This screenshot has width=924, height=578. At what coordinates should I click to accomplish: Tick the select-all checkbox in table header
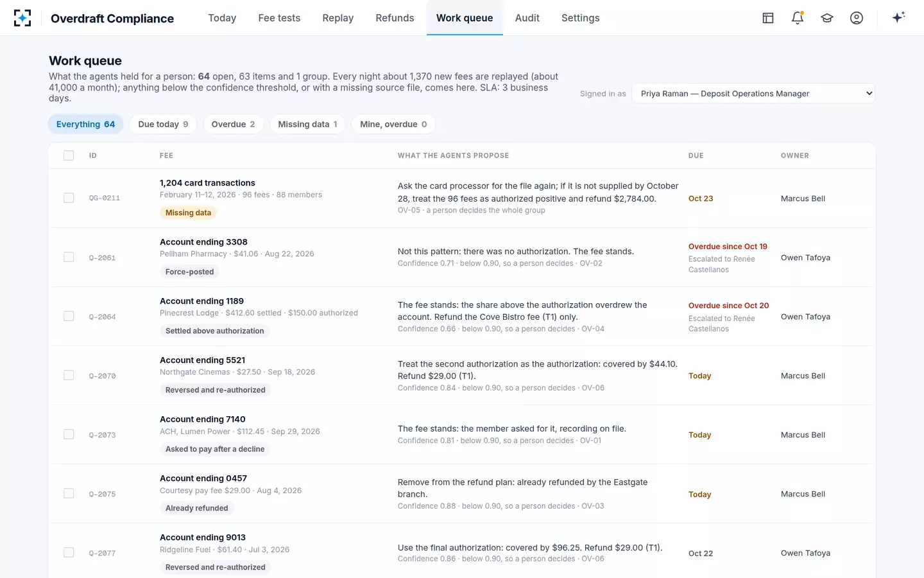[x=69, y=155]
